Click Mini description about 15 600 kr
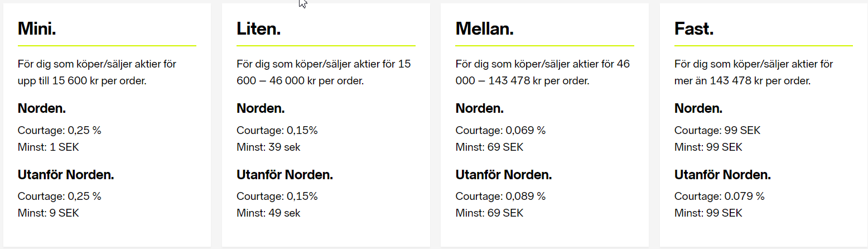Screen dimensions: 868x249 (97, 73)
